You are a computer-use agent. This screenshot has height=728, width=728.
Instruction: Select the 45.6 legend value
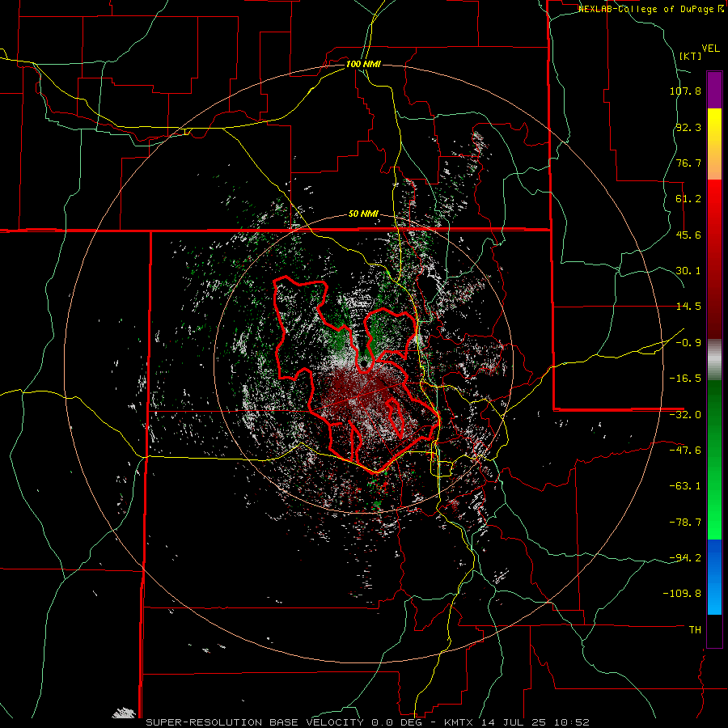tap(688, 235)
